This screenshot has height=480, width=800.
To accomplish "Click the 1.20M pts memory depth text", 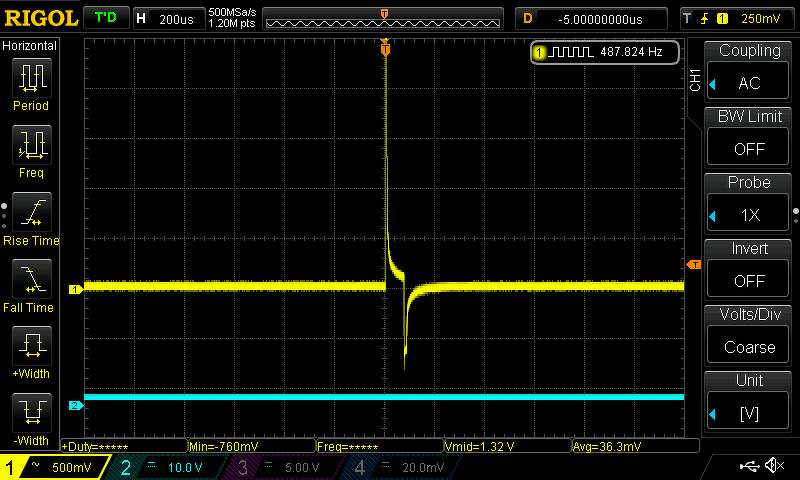I will point(232,23).
